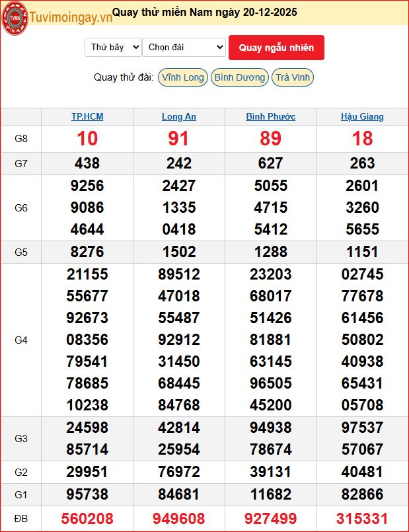Viewport: 409px width, 532px height.
Task: Visit the Hậu Giang column header link
Action: 362,117
